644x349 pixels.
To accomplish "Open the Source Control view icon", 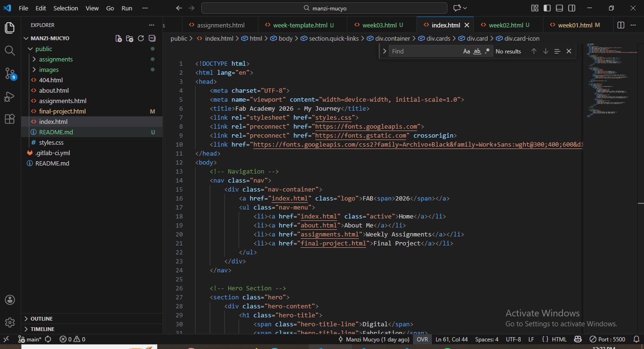I will point(9,73).
